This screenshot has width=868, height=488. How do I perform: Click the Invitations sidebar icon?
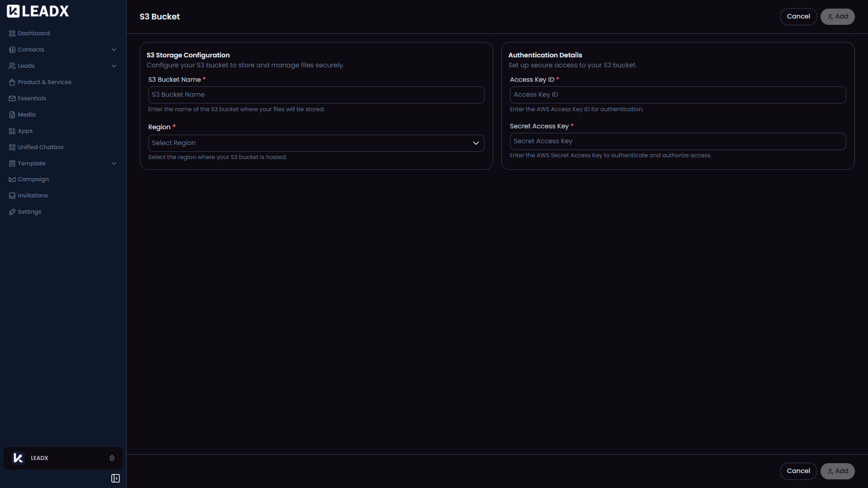(12, 195)
